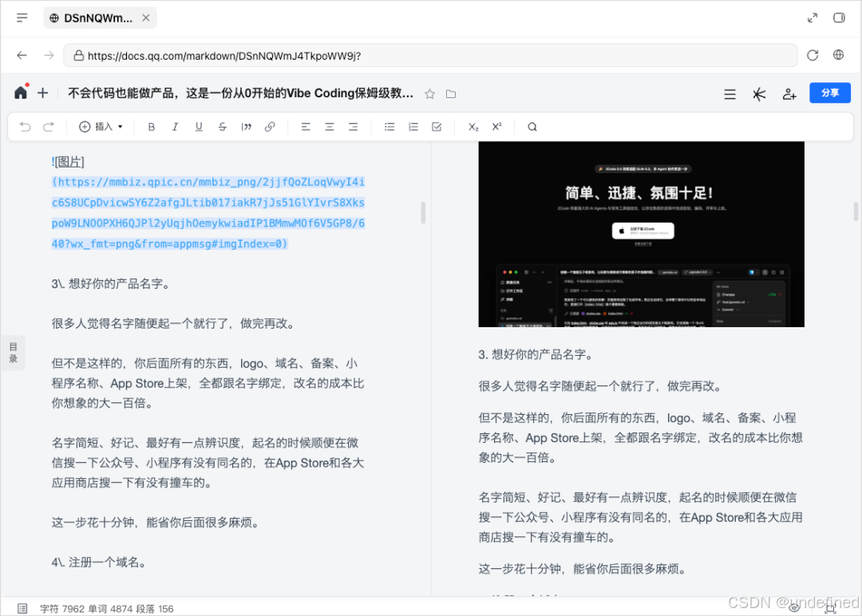Go to Tencent Docs home icon
Viewport: 862px width, 616px height.
click(21, 93)
